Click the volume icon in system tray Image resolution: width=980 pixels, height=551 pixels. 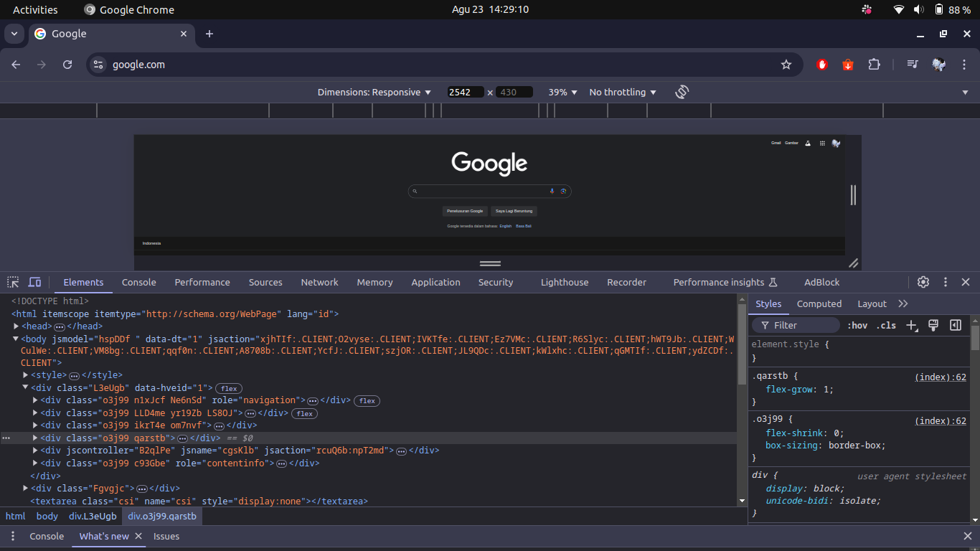[x=919, y=9]
